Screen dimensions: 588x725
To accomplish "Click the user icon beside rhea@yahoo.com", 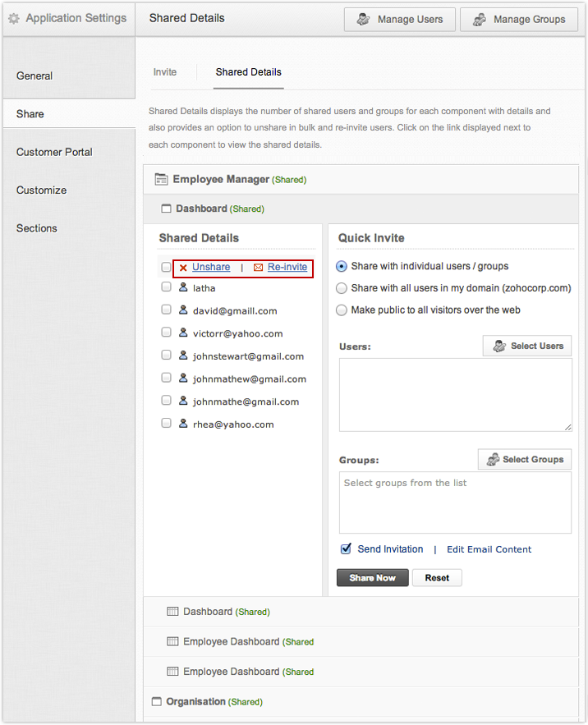I will 183,424.
